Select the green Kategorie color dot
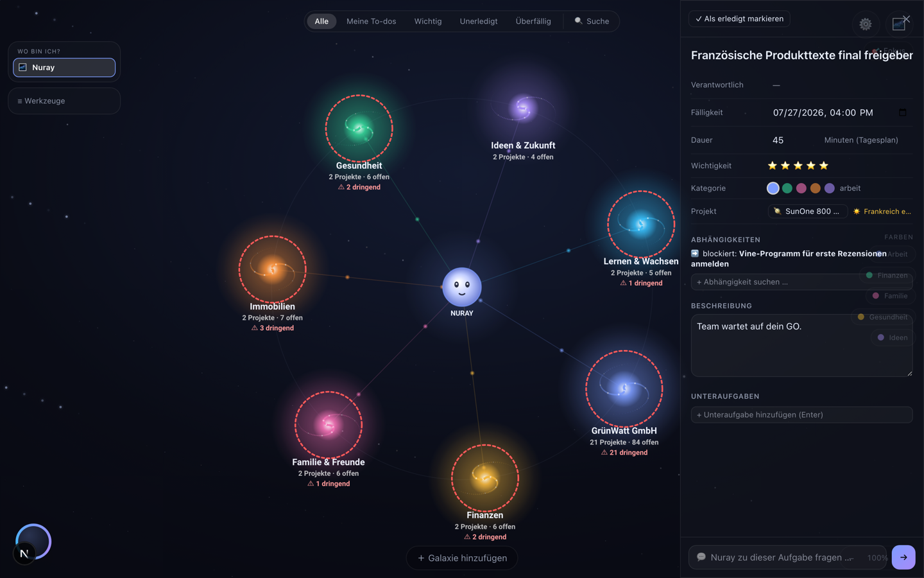This screenshot has height=578, width=924. click(787, 188)
